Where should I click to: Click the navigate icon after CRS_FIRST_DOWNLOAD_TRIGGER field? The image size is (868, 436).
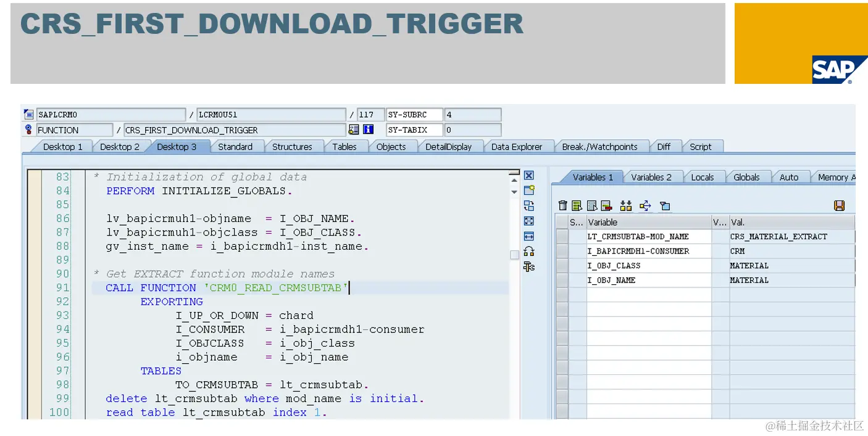(x=354, y=130)
